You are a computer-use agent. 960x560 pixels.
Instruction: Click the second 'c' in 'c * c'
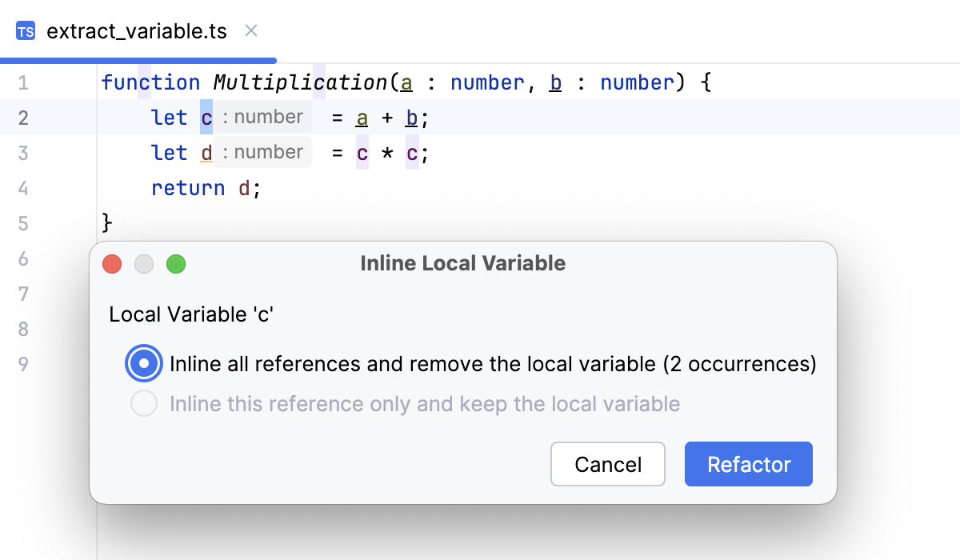412,153
